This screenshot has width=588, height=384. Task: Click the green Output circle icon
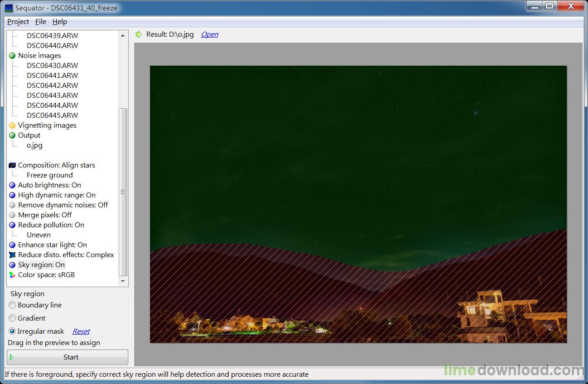pyautogui.click(x=12, y=135)
